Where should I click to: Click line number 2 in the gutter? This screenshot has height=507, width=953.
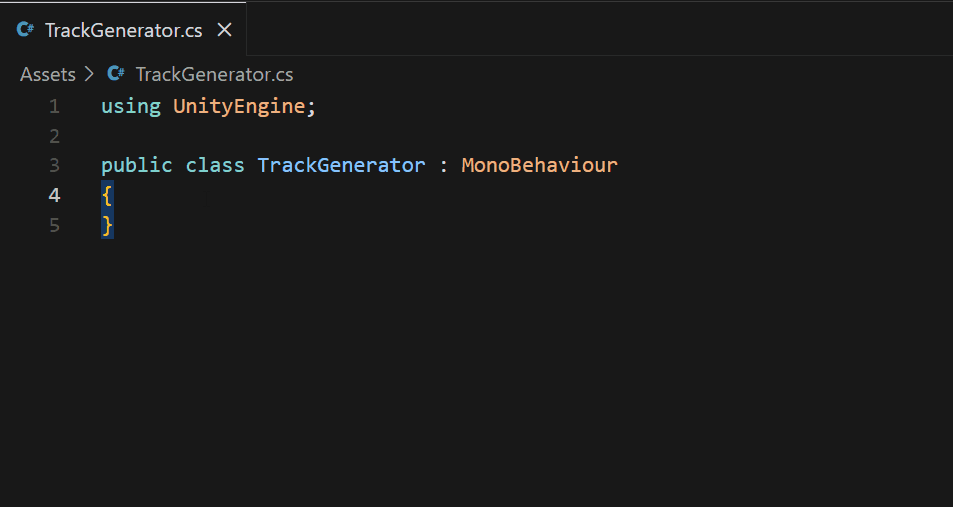pyautogui.click(x=53, y=135)
